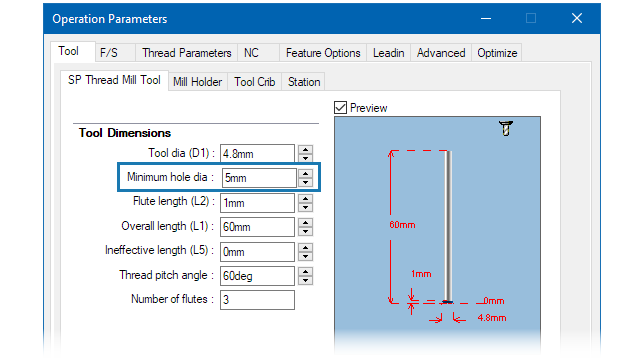Click the Flute length (L2) field
This screenshot has width=640, height=360.
click(257, 203)
